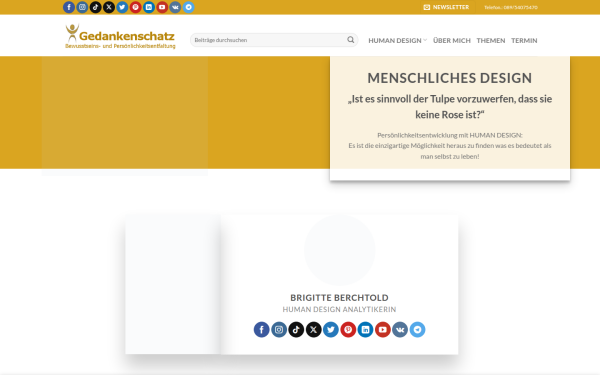Click the Tulpe and Rose quote text
Screen dimensions: 600x375
coord(450,107)
